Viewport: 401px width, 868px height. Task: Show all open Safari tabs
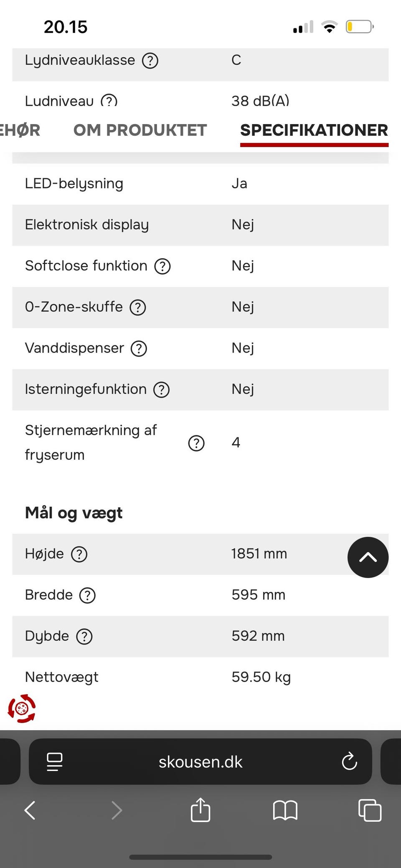point(370,810)
